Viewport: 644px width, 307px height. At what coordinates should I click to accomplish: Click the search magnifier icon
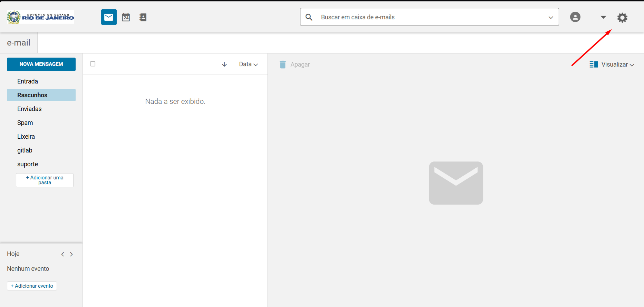click(309, 17)
